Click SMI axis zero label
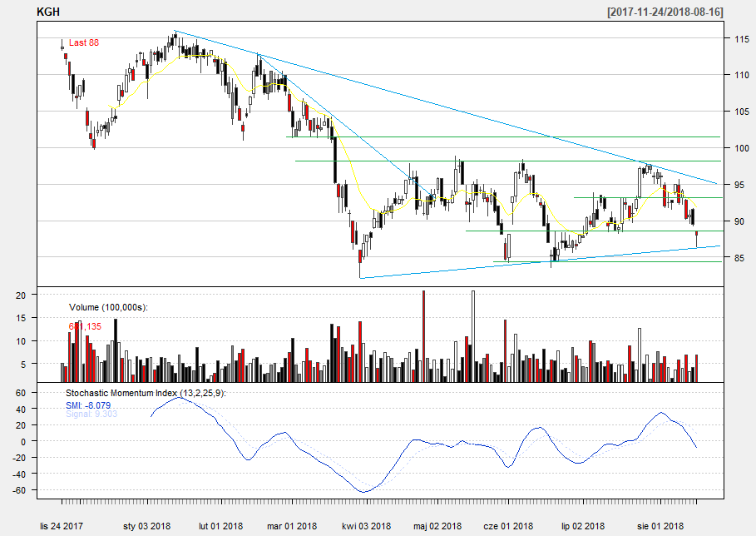 click(22, 442)
